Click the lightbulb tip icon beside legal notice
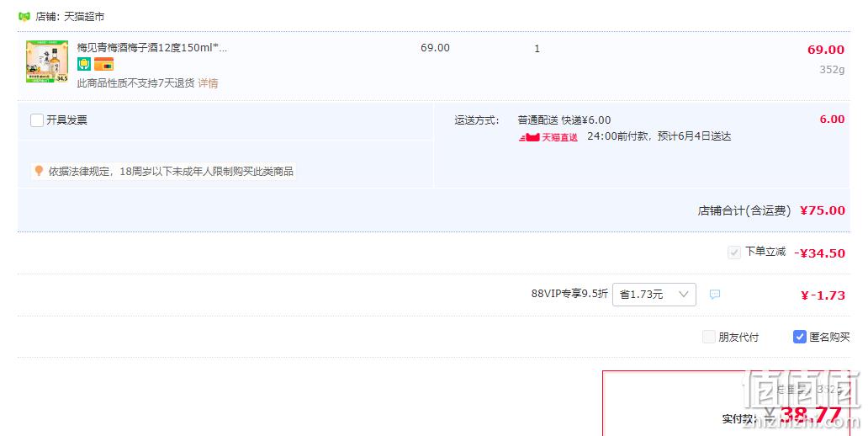 pos(39,171)
